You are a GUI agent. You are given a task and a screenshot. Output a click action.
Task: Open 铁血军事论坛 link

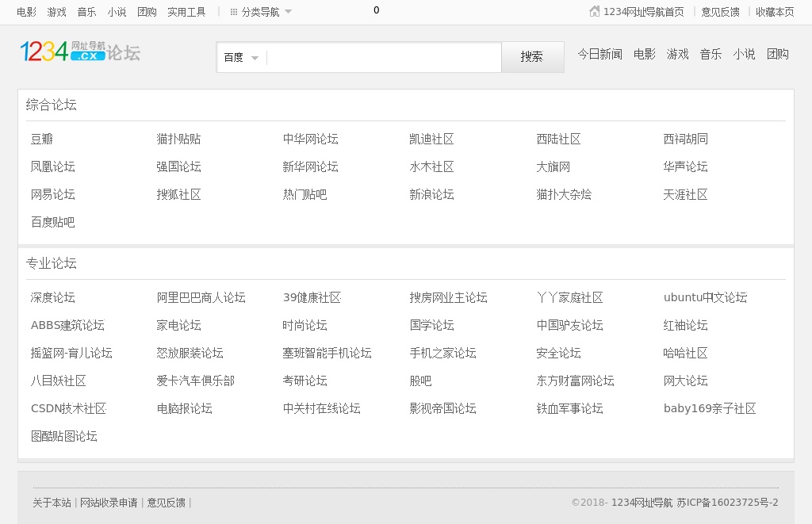569,409
